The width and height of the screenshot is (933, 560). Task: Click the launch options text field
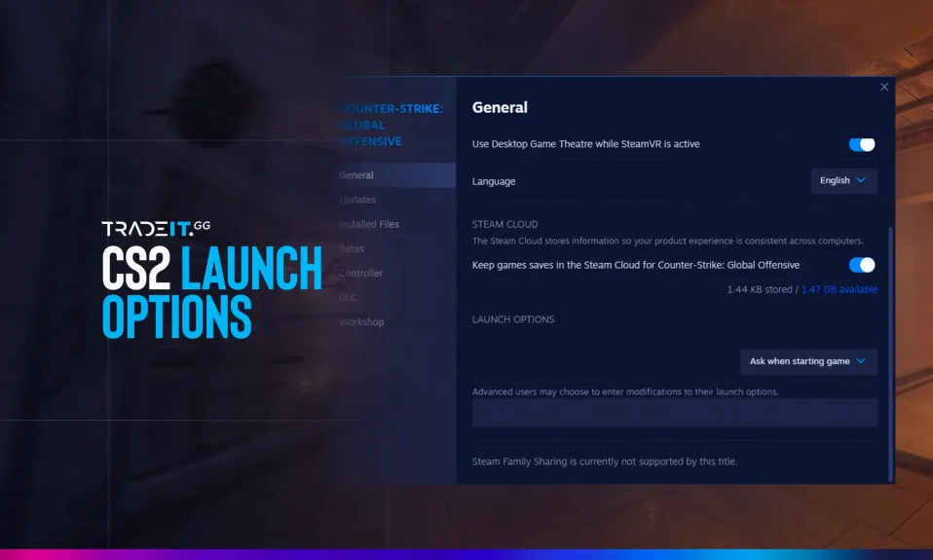tap(674, 412)
